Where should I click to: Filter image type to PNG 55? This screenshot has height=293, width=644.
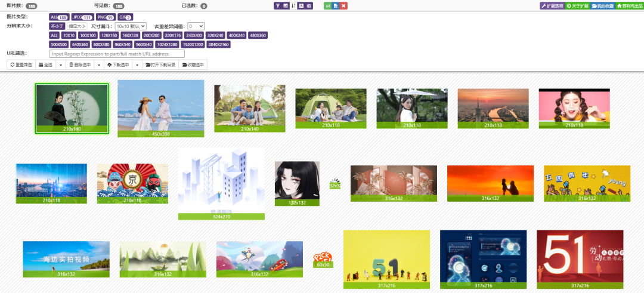(x=106, y=17)
